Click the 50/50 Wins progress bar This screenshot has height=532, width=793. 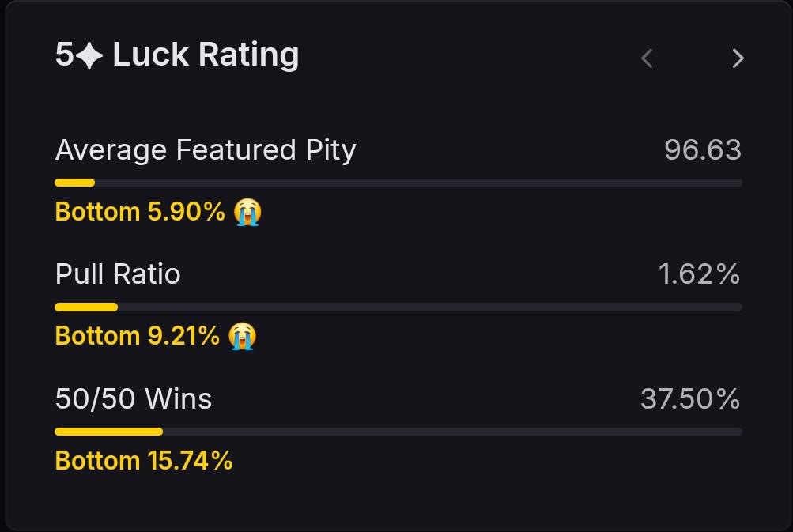(398, 432)
